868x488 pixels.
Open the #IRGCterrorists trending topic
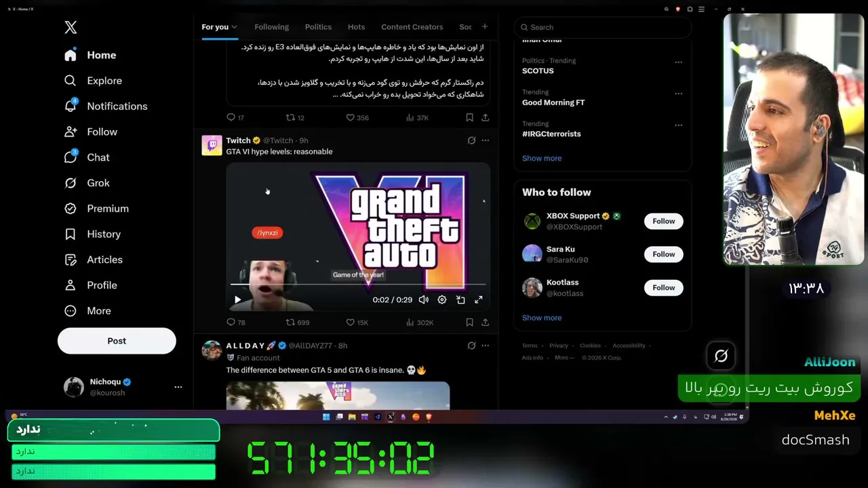pos(551,134)
